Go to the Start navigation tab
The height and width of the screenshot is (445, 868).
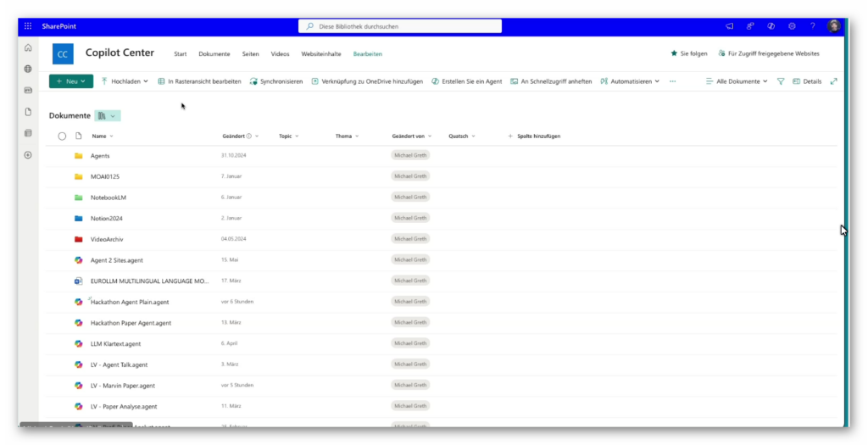point(181,54)
